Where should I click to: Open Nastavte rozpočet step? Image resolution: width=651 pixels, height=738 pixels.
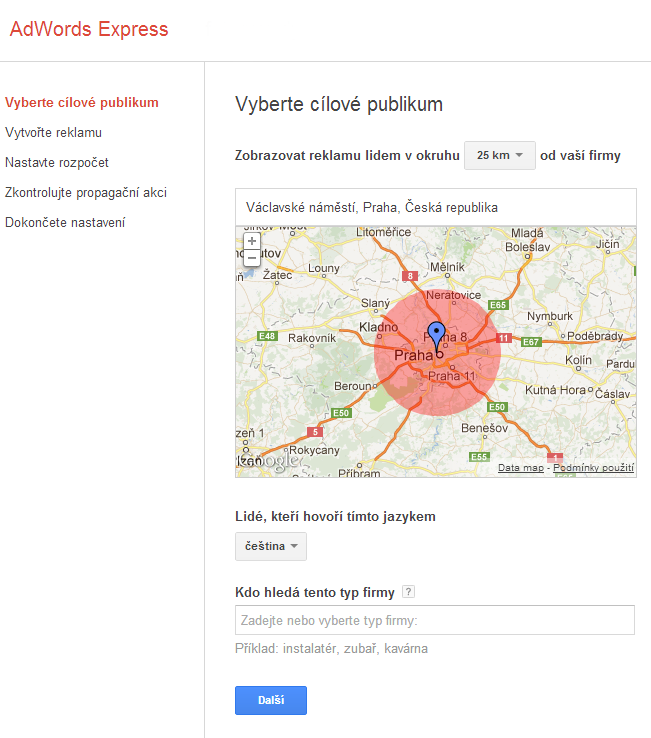tap(57, 162)
